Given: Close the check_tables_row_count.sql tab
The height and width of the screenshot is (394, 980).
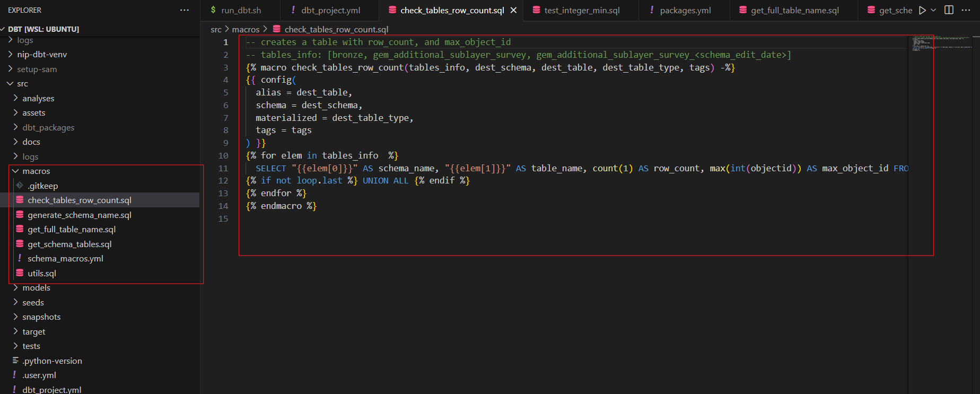Looking at the screenshot, I should pos(513,10).
